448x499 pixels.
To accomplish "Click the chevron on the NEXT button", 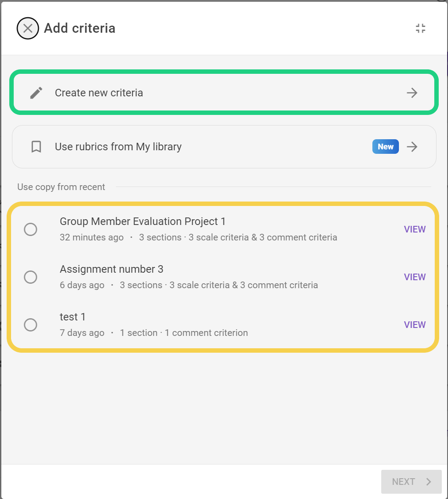I will pos(429,482).
